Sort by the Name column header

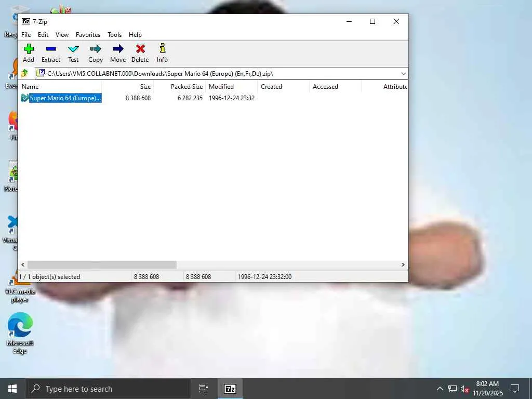coord(60,87)
